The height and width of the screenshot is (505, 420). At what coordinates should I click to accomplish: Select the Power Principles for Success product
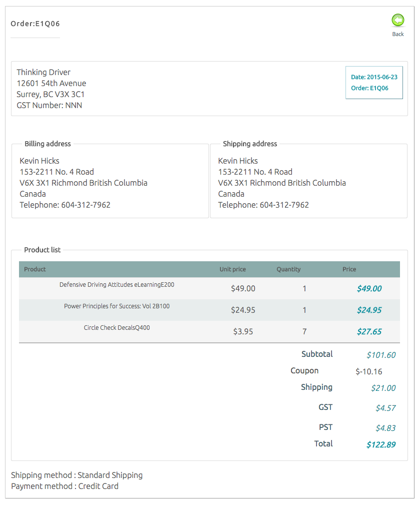[116, 306]
